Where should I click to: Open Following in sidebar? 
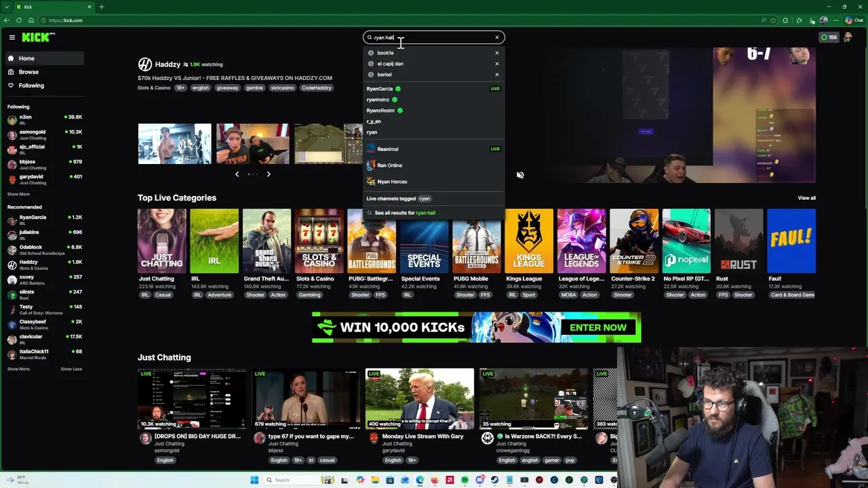[x=43, y=85]
